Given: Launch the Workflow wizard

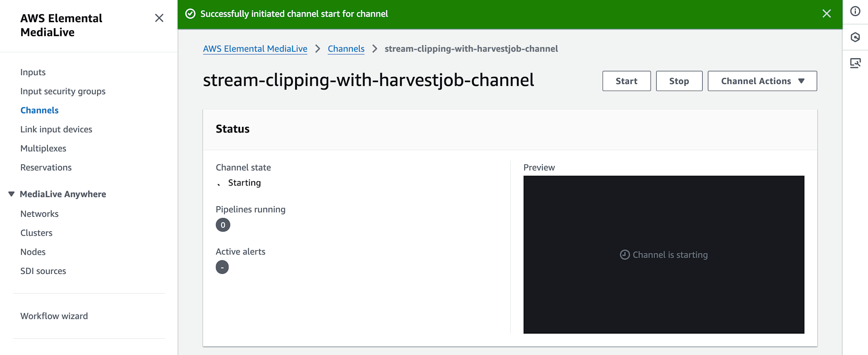Looking at the screenshot, I should [54, 316].
